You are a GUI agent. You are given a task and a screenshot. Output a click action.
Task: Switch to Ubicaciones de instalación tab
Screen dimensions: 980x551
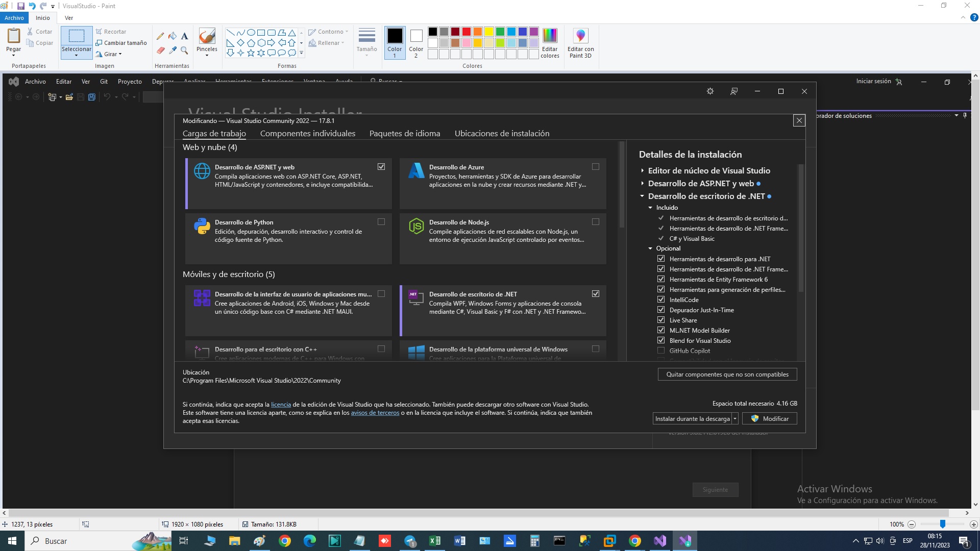pos(502,134)
